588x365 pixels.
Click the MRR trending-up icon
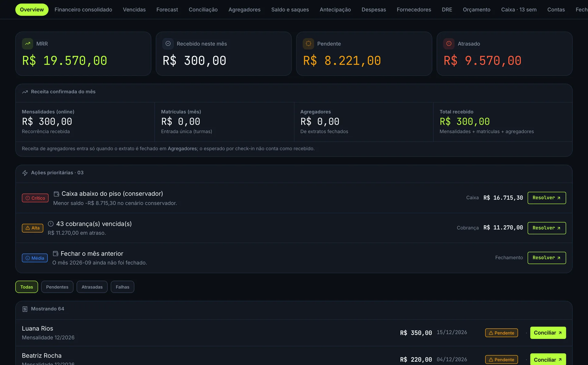click(28, 44)
